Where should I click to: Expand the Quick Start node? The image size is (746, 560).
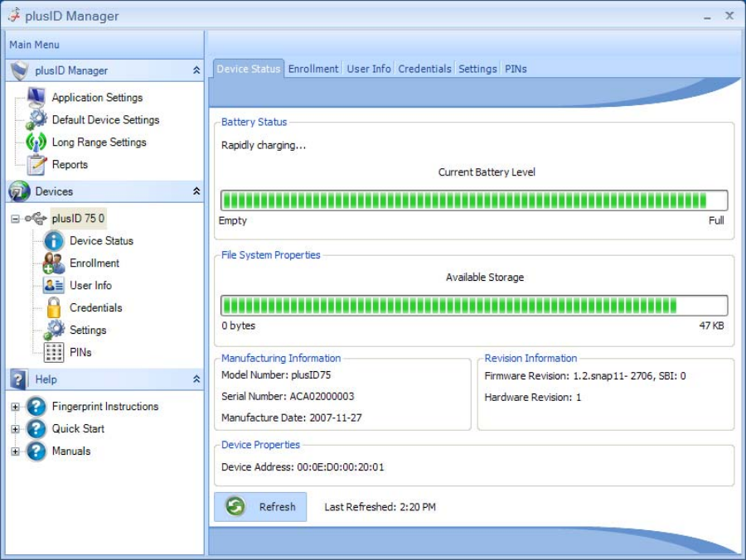[15, 429]
